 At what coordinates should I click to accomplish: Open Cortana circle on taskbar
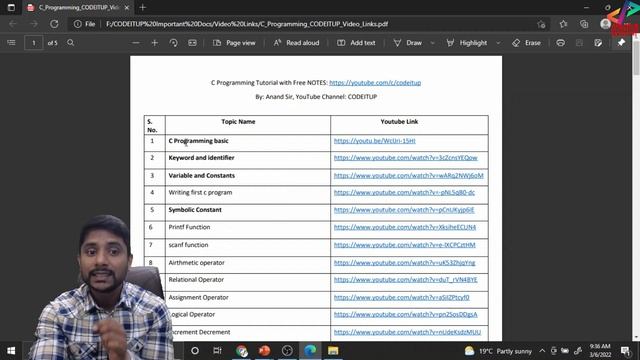tap(195, 351)
